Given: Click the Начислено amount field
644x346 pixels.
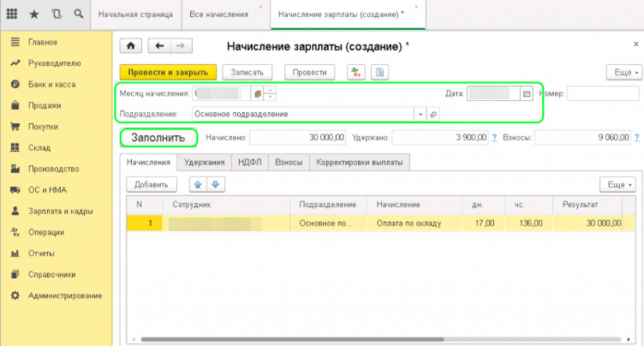Looking at the screenshot, I should (x=298, y=138).
